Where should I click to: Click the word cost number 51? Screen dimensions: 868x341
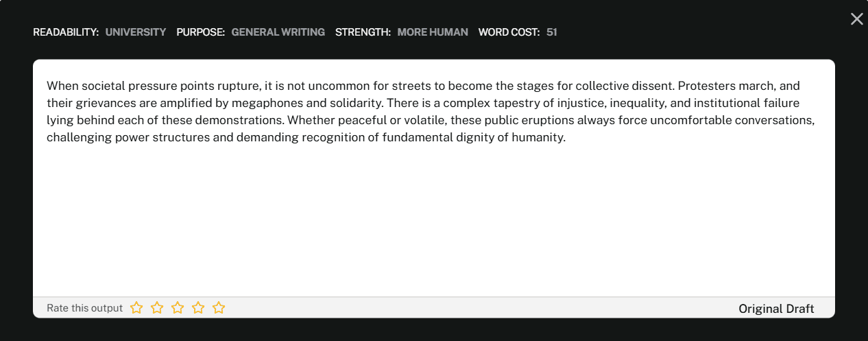(552, 32)
